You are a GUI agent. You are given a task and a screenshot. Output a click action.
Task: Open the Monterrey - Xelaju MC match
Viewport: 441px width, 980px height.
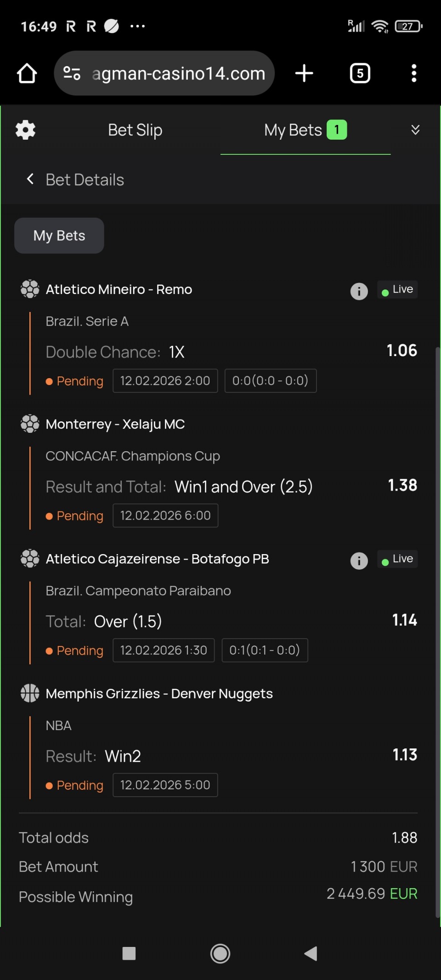(115, 424)
